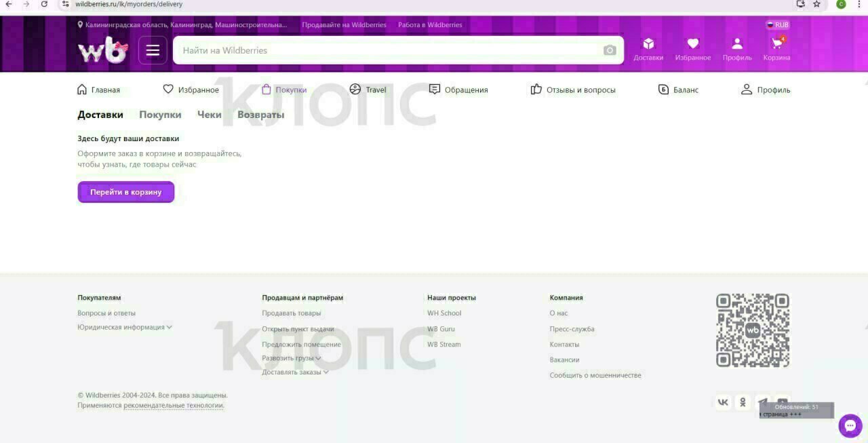This screenshot has height=443, width=868.
Task: Open the WB School link
Action: 444,313
